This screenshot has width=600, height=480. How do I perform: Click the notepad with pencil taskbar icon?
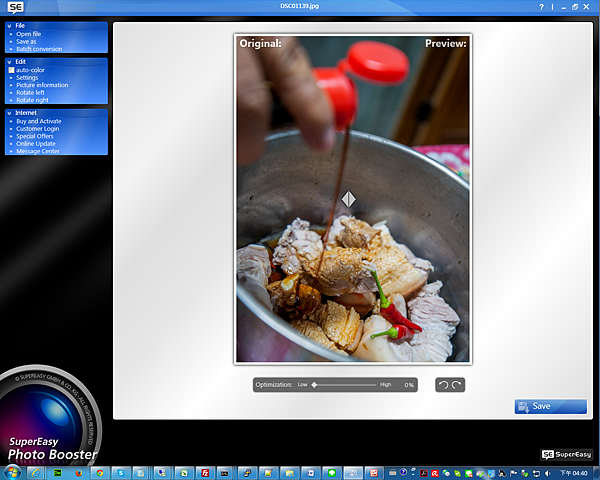click(269, 473)
